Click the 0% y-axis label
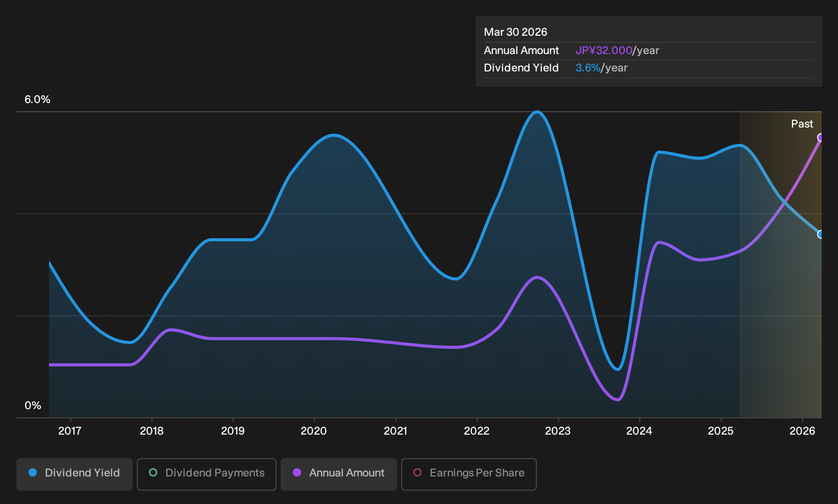838x504 pixels. coord(33,406)
